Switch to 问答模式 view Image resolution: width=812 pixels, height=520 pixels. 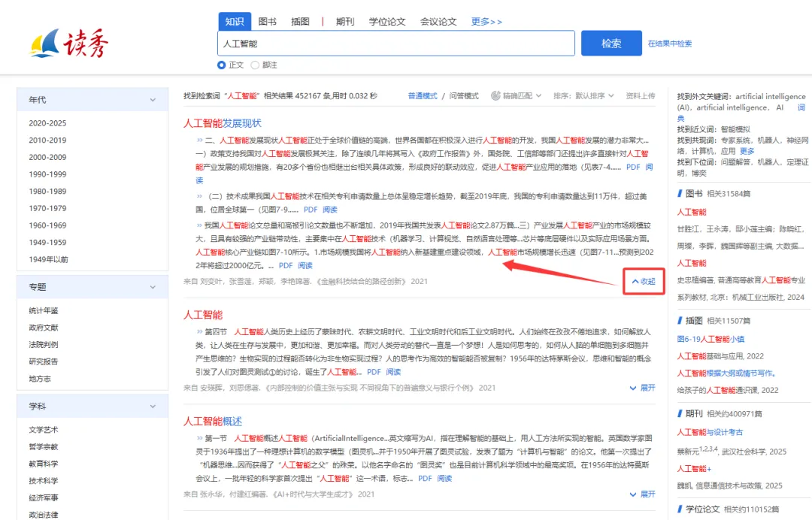tap(463, 96)
